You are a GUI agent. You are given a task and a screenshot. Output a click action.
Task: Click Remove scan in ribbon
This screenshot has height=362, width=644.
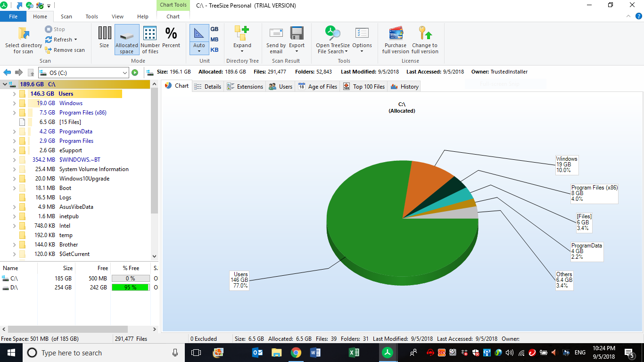point(65,50)
